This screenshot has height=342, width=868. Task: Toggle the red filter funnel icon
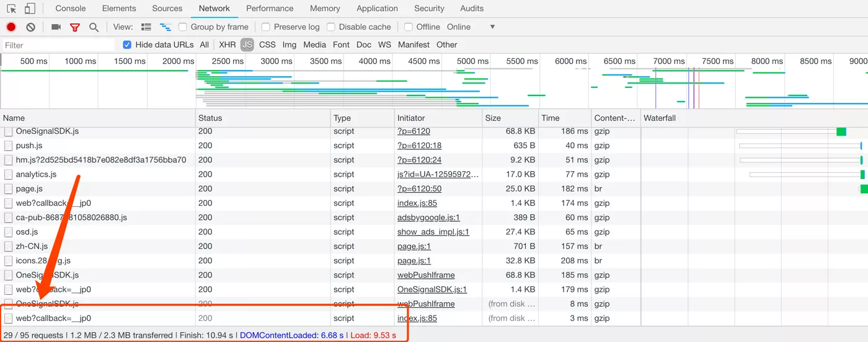75,27
